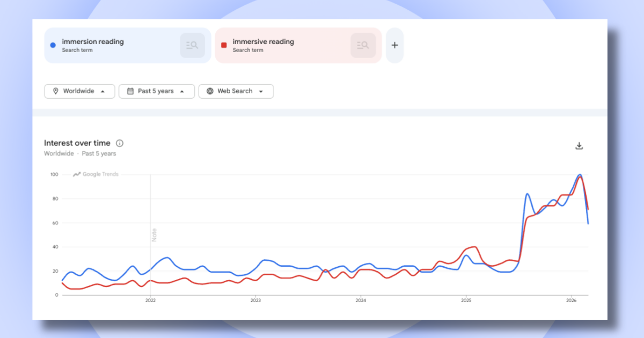Click the Note marker line on the chart
Screen dimensions: 644x338
click(x=151, y=233)
